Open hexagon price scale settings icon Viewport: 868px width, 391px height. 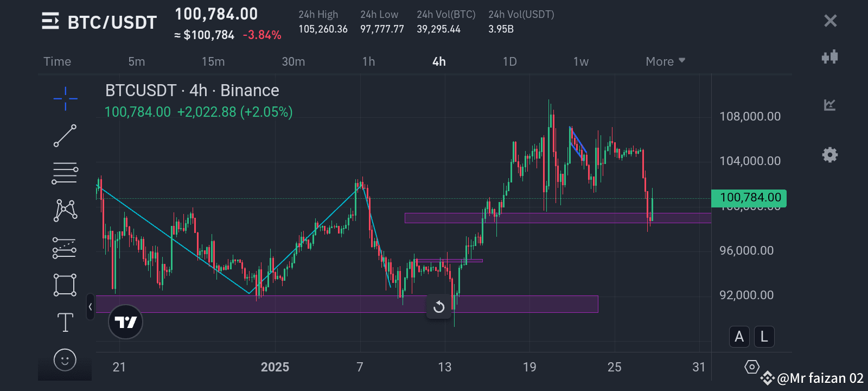click(751, 367)
